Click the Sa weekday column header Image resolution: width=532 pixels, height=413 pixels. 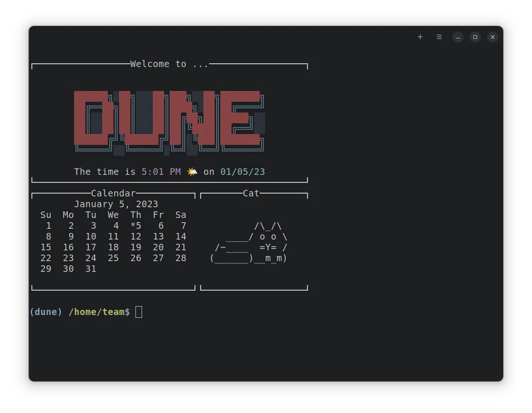(x=180, y=215)
